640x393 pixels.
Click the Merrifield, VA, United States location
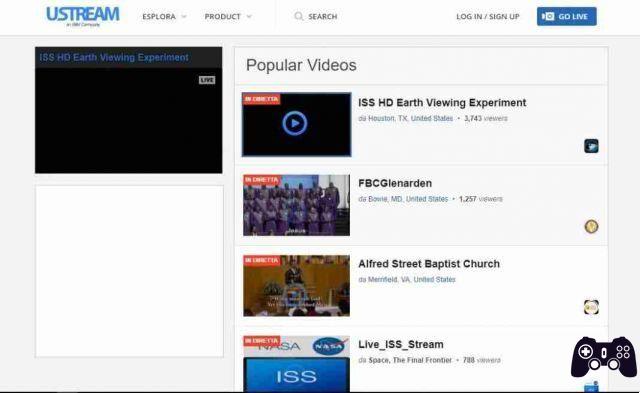(x=411, y=280)
